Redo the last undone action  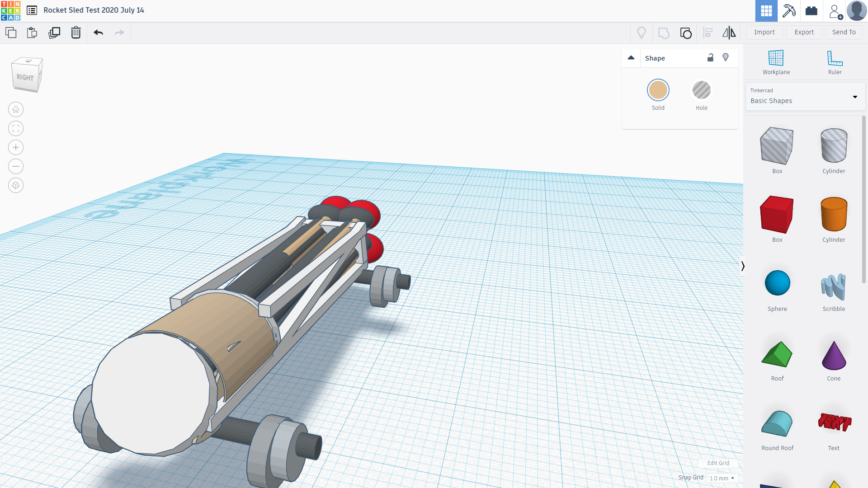tap(119, 33)
